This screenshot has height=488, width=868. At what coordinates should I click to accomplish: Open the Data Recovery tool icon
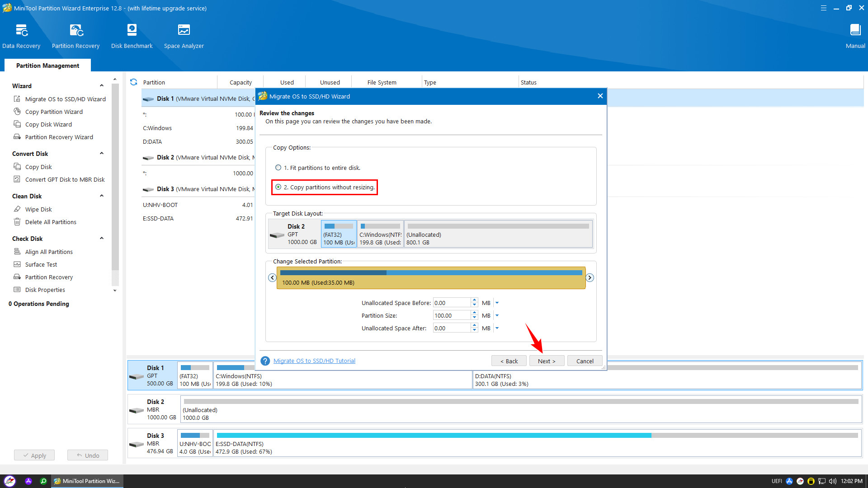[x=21, y=31]
